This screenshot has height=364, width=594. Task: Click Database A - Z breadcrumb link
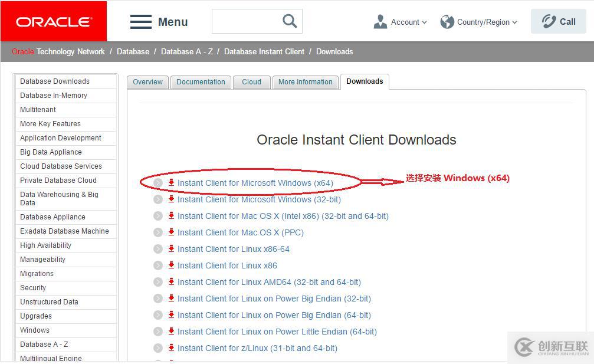pyautogui.click(x=187, y=51)
